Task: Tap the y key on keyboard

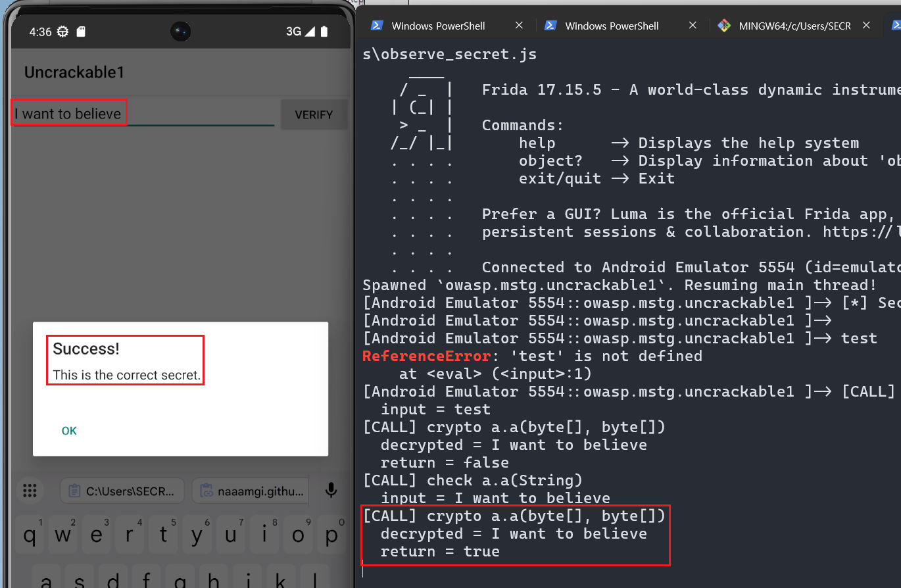Action: 197,535
